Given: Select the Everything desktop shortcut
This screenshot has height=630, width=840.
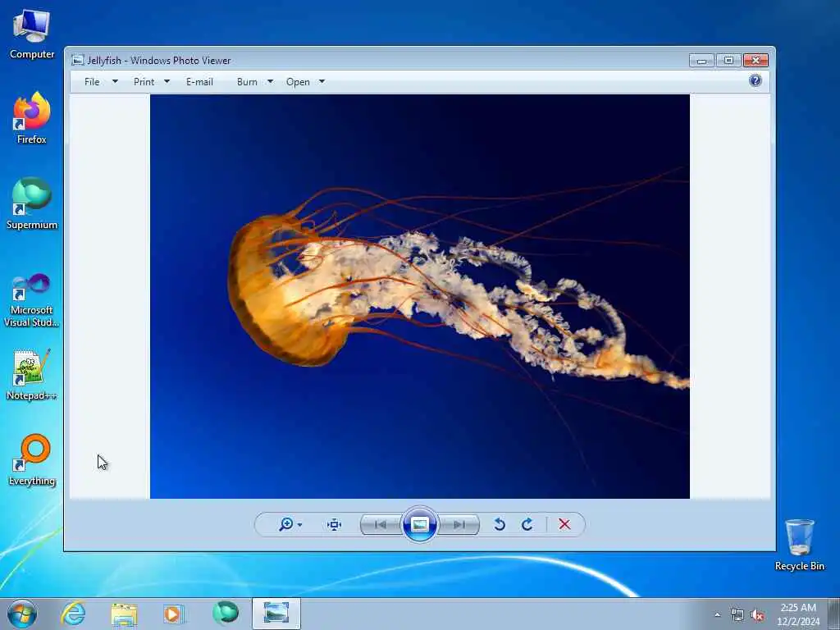Looking at the screenshot, I should [x=32, y=459].
